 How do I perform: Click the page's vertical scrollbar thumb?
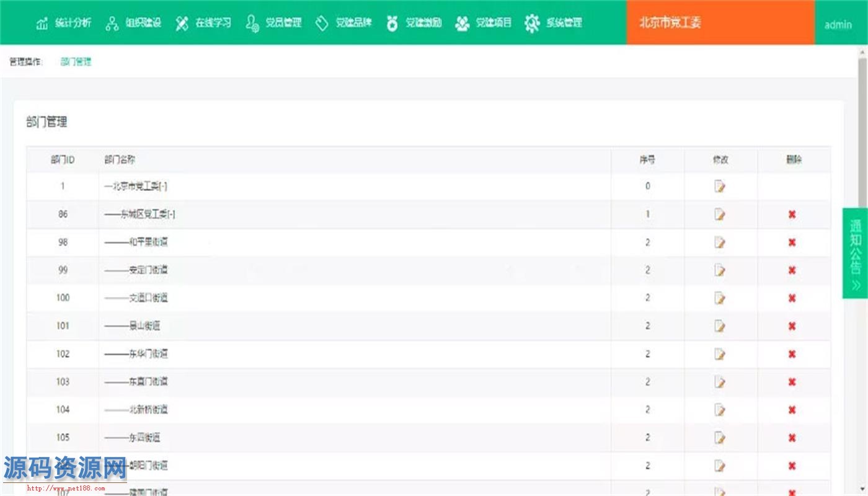(862, 133)
